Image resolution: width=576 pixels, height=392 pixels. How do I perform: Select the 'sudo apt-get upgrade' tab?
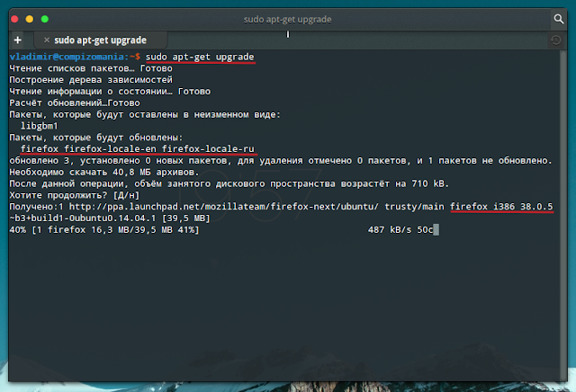(x=101, y=40)
